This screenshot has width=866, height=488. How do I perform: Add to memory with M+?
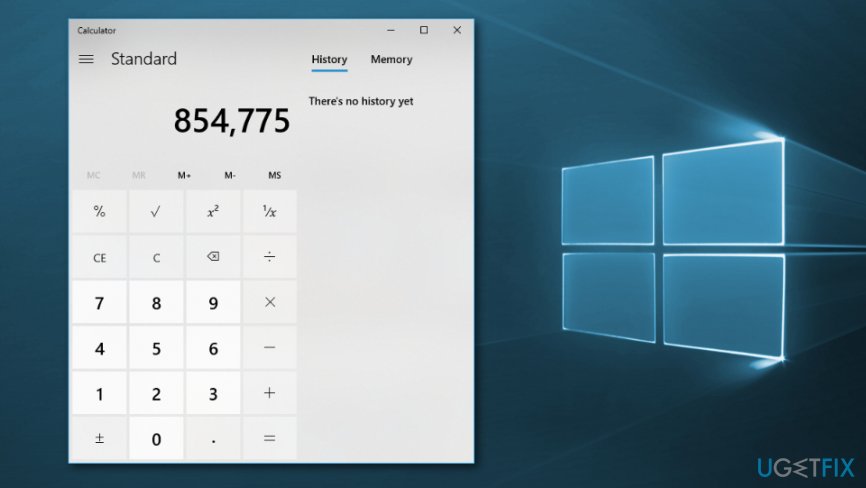[x=184, y=175]
